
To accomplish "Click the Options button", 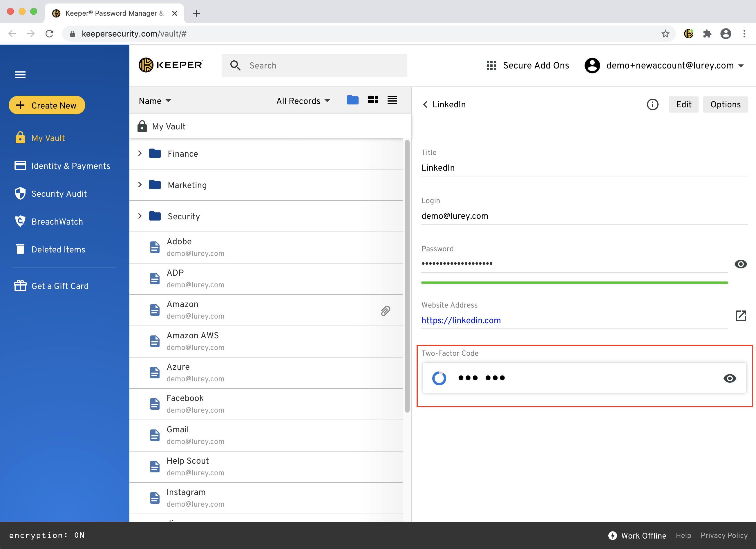I will point(725,104).
